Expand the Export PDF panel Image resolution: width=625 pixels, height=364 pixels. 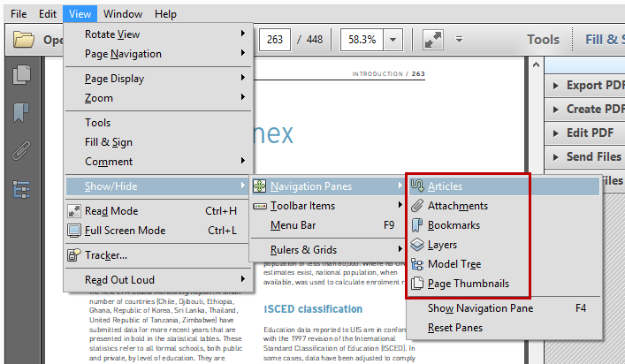click(586, 85)
